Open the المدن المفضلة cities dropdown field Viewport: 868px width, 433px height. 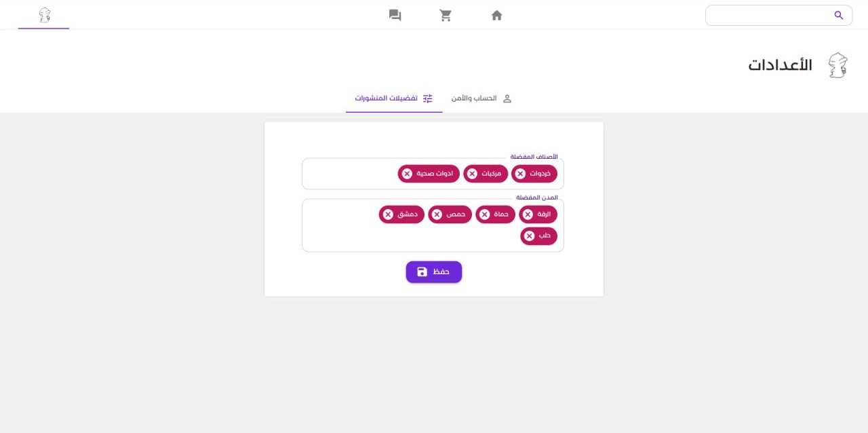coord(433,225)
